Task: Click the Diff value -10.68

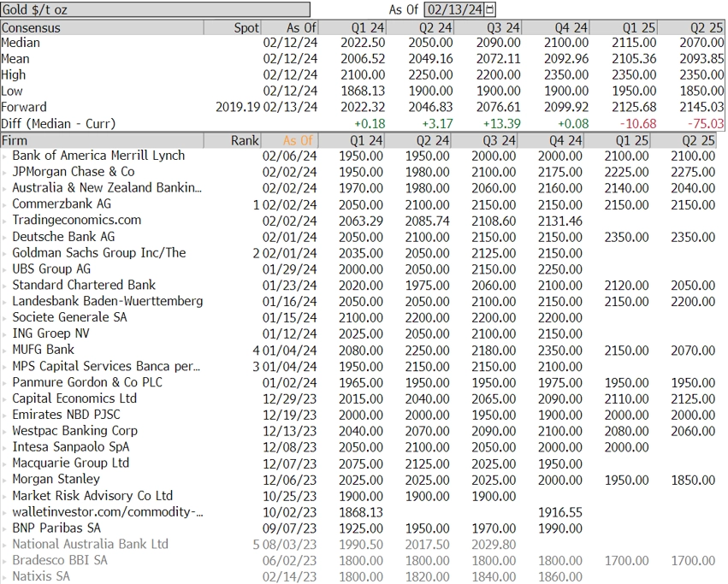Action: tap(638, 124)
